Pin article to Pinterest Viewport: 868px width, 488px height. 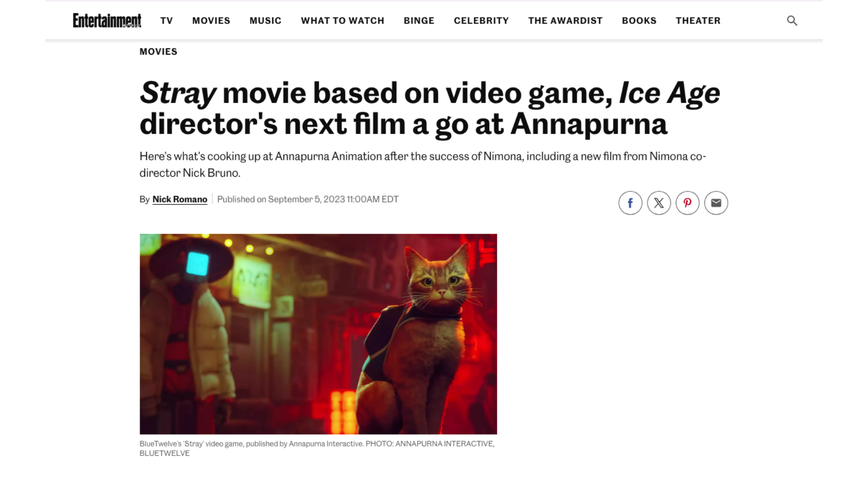[687, 203]
